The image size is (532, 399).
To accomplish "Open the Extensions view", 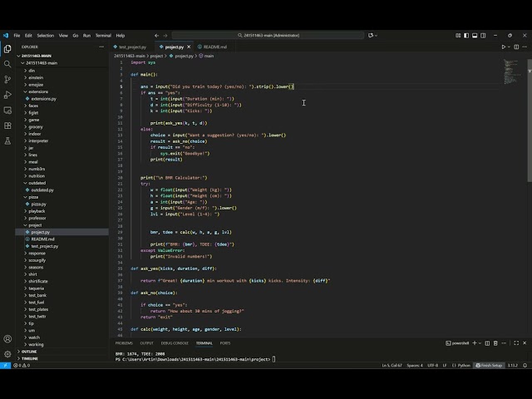I will pos(7,126).
